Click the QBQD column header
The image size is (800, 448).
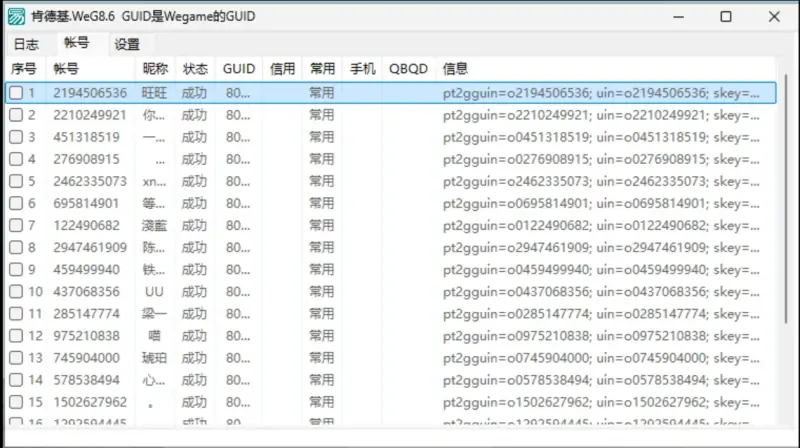(408, 69)
